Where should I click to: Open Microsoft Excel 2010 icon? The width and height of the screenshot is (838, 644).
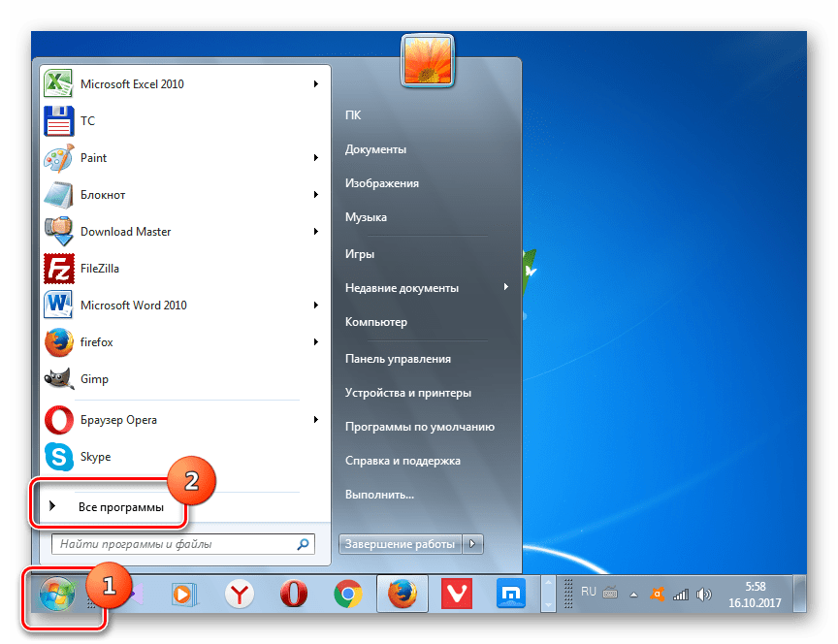[x=58, y=84]
